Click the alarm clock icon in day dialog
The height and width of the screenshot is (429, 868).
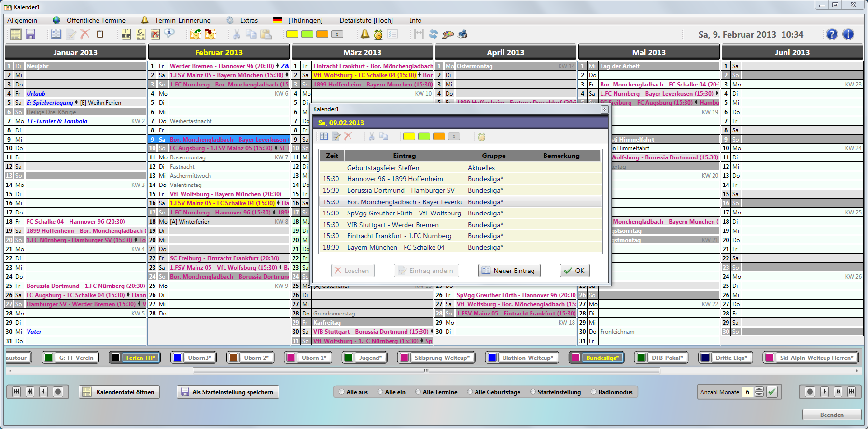click(x=481, y=137)
